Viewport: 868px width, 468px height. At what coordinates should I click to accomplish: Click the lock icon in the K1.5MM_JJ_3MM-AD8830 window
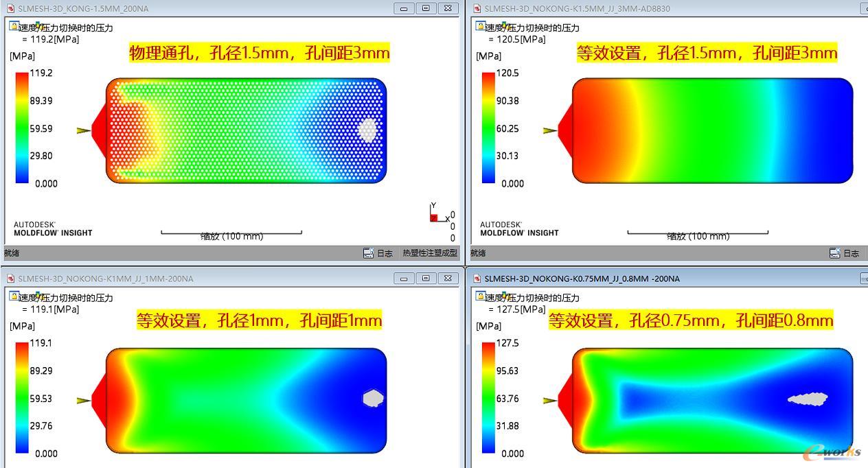pyautogui.click(x=480, y=26)
